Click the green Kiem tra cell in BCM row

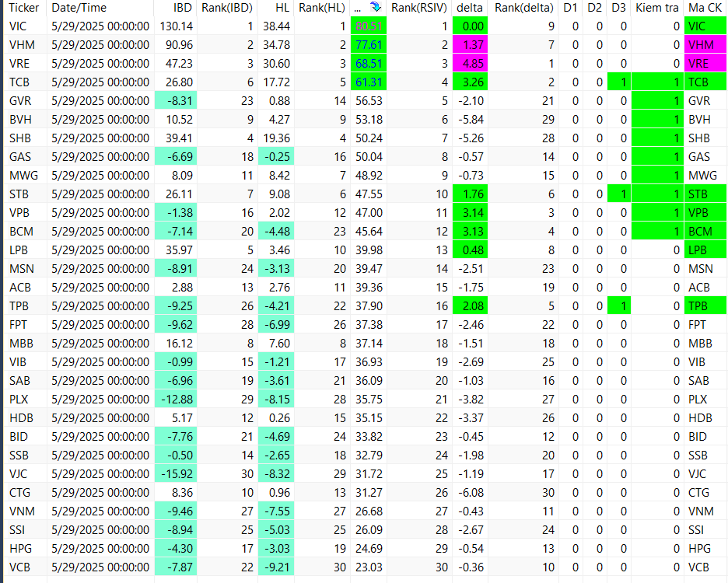click(x=657, y=231)
